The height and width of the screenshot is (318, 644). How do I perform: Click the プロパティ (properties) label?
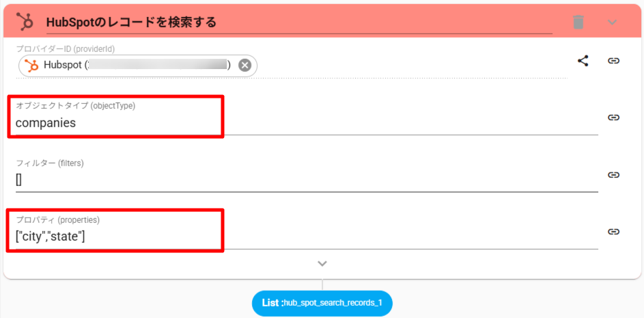tap(58, 220)
